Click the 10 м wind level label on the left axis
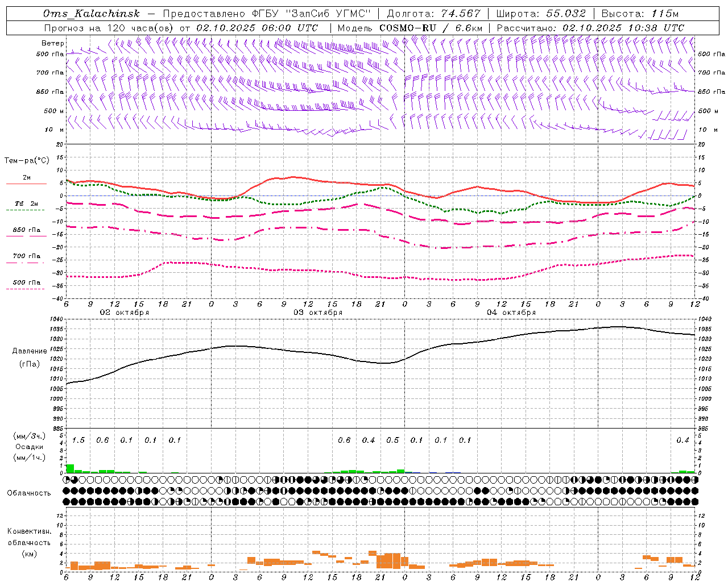The image size is (728, 582). pos(55,130)
